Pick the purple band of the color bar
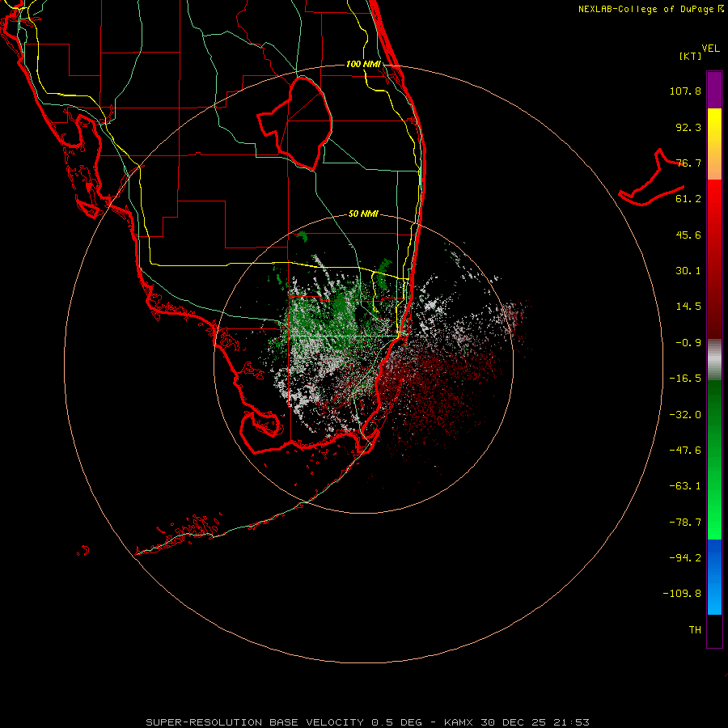728x728 pixels. [714, 90]
